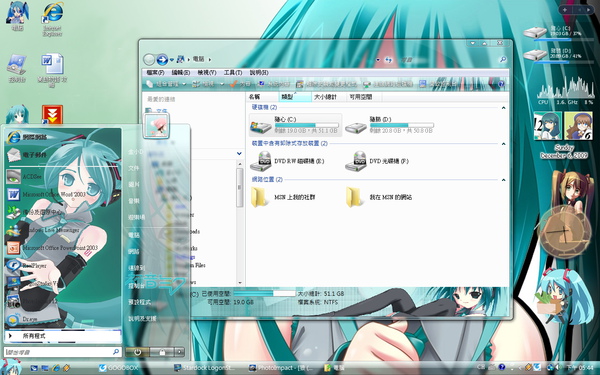The height and width of the screenshot is (375, 600).
Task: Switch to the PhotoImpact taskbar window
Action: click(281, 368)
